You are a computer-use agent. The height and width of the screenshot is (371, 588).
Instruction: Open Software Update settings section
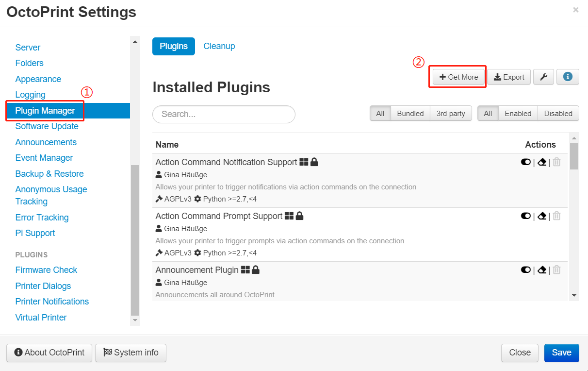47,126
